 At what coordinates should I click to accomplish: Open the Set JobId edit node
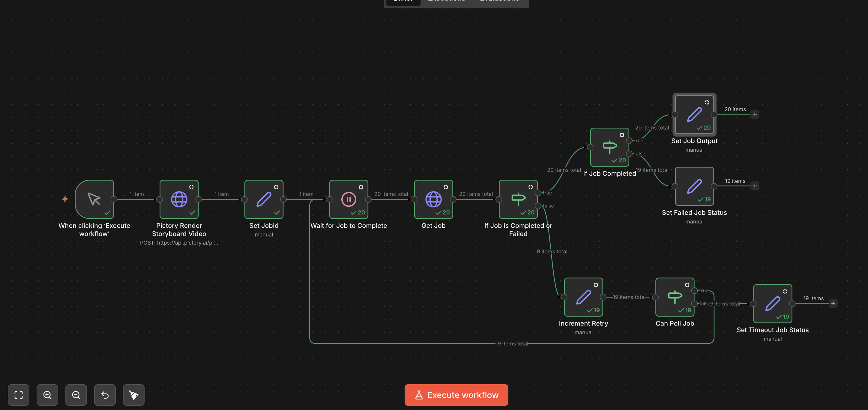click(x=264, y=199)
